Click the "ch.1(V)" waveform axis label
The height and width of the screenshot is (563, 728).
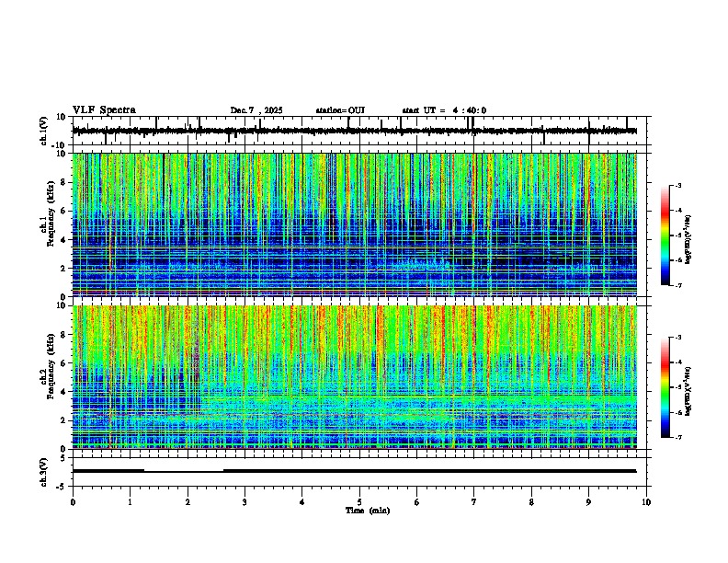point(44,131)
